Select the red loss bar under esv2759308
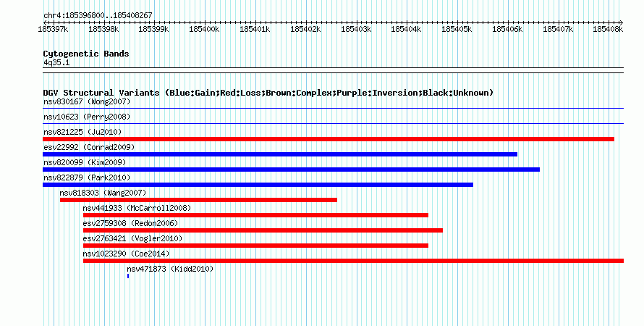Image resolution: width=644 pixels, height=326 pixels. [263, 230]
